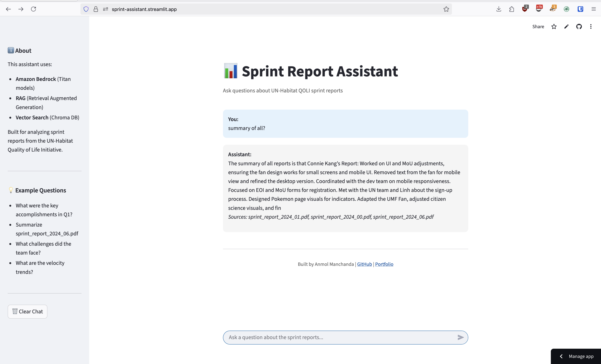Click the extensions puzzle-piece icon

coord(511,9)
